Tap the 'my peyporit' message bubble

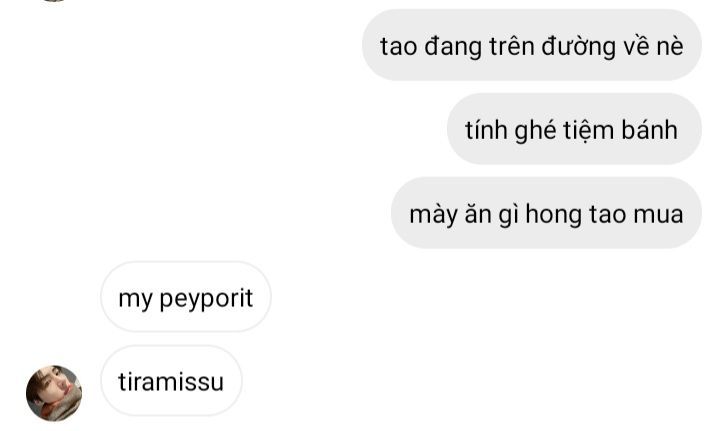(186, 297)
